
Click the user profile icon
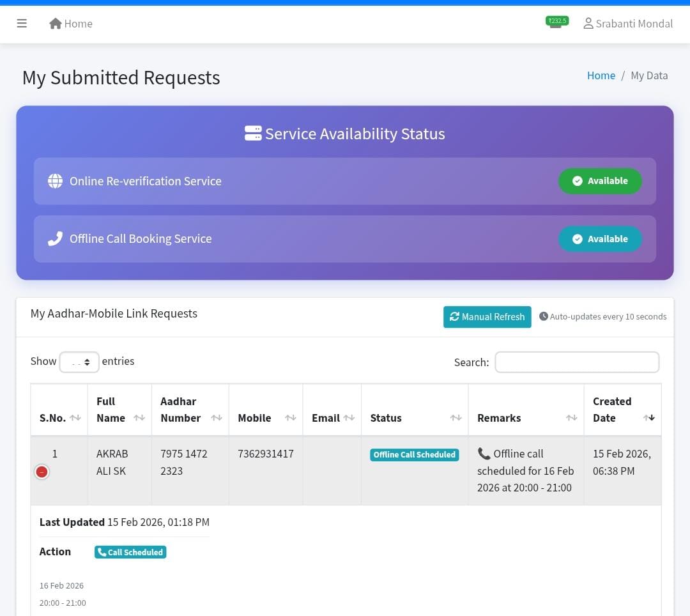click(588, 24)
